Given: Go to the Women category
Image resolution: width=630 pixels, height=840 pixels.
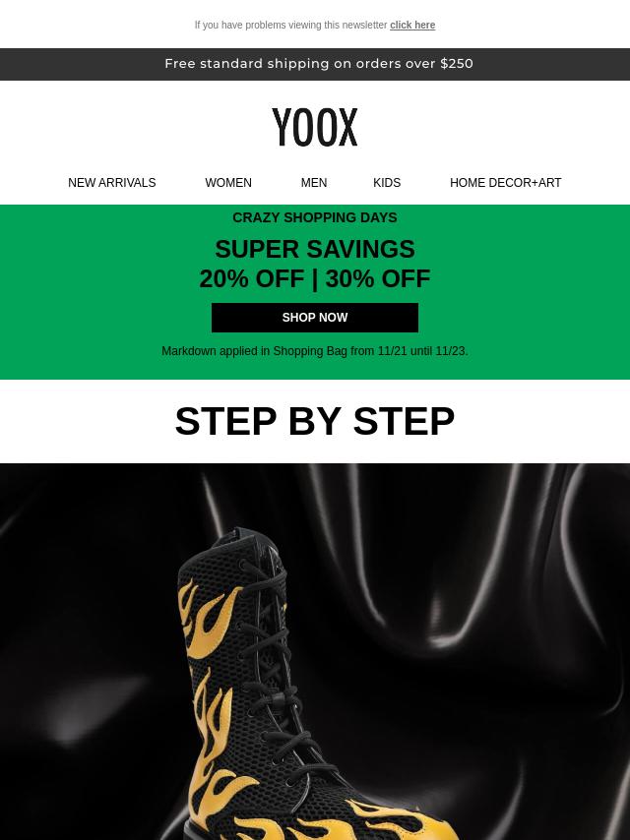Looking at the screenshot, I should [x=228, y=183].
